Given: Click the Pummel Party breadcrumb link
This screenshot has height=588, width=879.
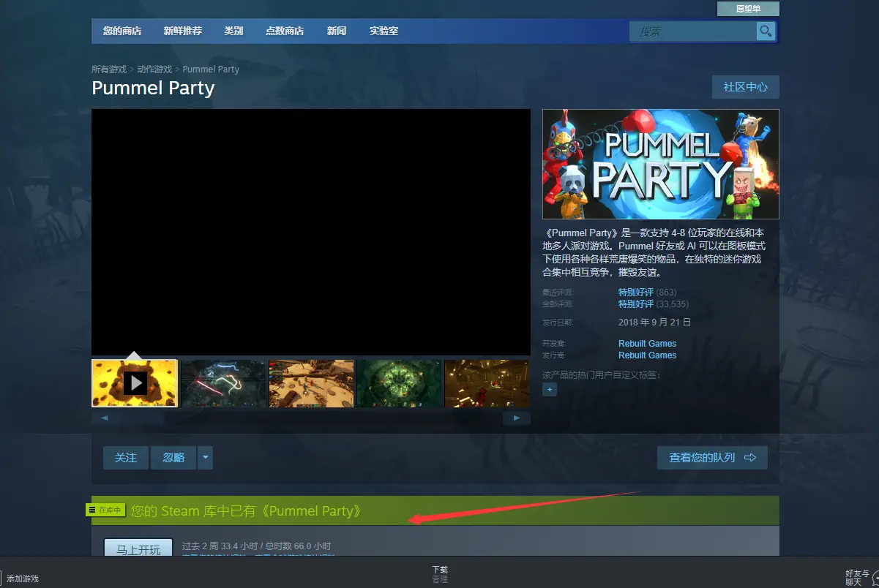Looking at the screenshot, I should [211, 69].
